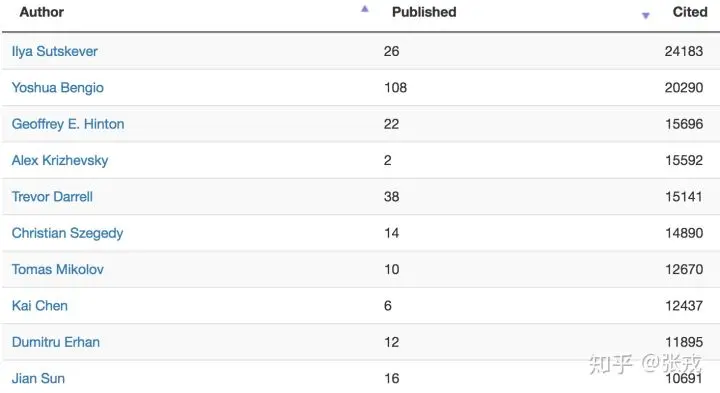Image resolution: width=720 pixels, height=393 pixels.
Task: Open Tomas Mikolov author link
Action: [x=57, y=269]
